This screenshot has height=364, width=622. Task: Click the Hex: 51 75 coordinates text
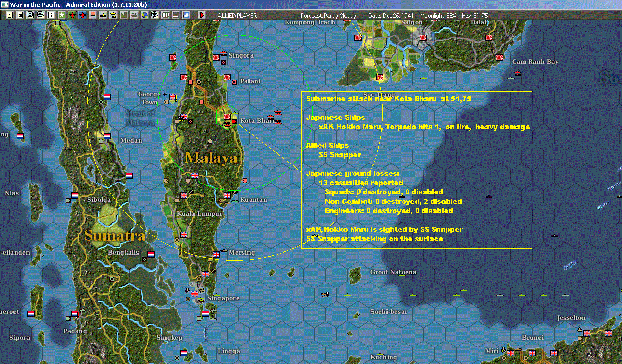click(x=475, y=16)
